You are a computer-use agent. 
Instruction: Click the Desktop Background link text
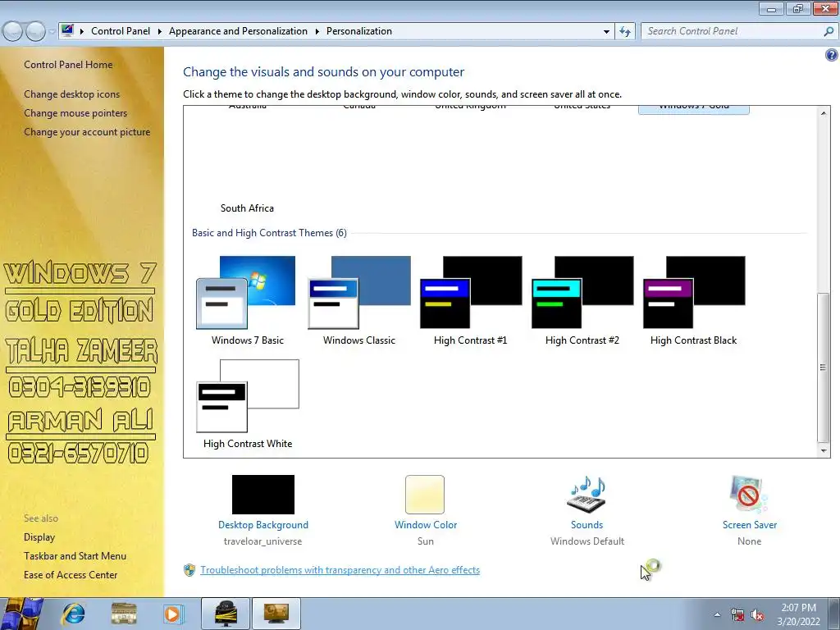[x=263, y=525]
